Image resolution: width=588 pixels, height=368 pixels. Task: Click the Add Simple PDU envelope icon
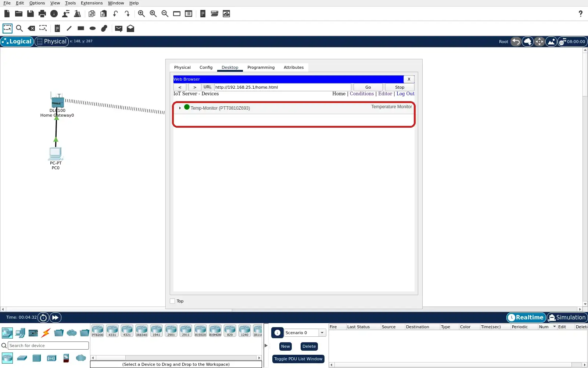(x=119, y=28)
